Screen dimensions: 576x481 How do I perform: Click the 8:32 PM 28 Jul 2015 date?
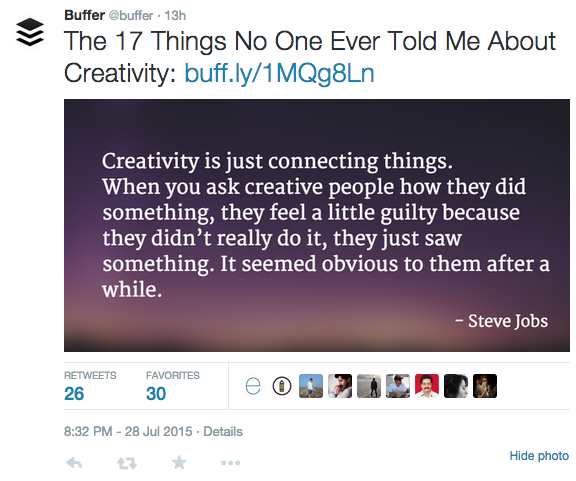pos(128,431)
